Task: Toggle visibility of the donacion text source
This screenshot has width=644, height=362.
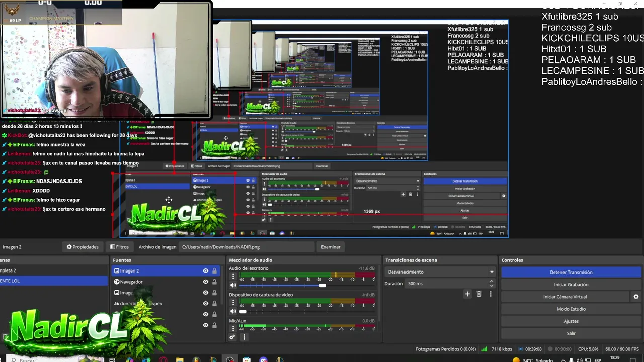Action: click(x=205, y=304)
